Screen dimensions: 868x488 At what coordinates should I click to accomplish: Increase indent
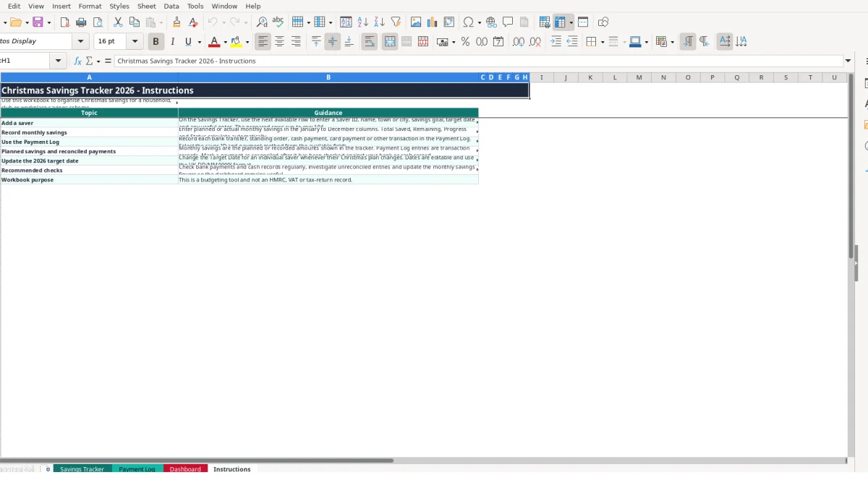[556, 42]
